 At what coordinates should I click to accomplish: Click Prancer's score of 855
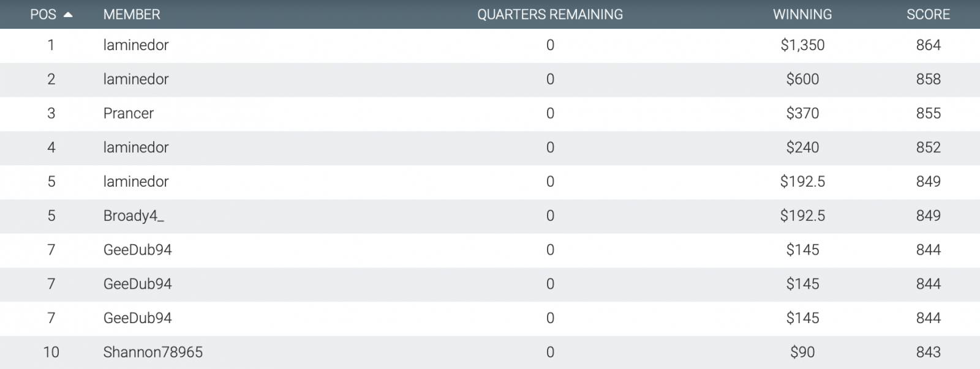pos(929,113)
